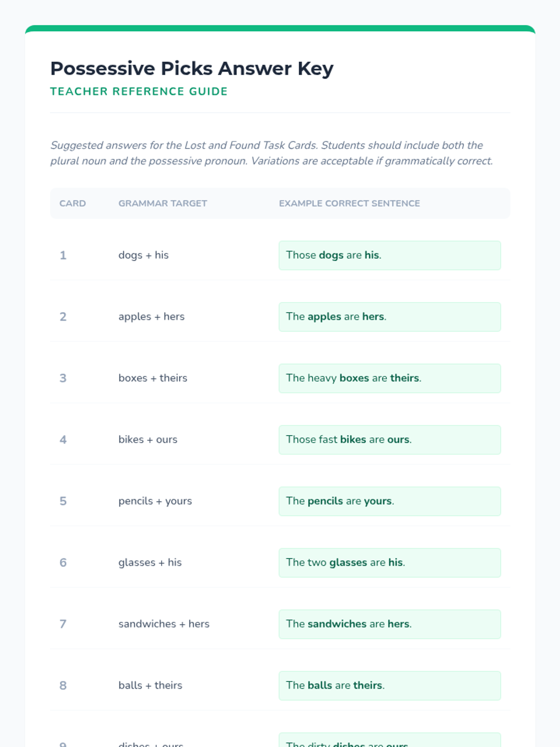
Task: Click the GRAMMAR TARGET column header
Action: pos(162,204)
